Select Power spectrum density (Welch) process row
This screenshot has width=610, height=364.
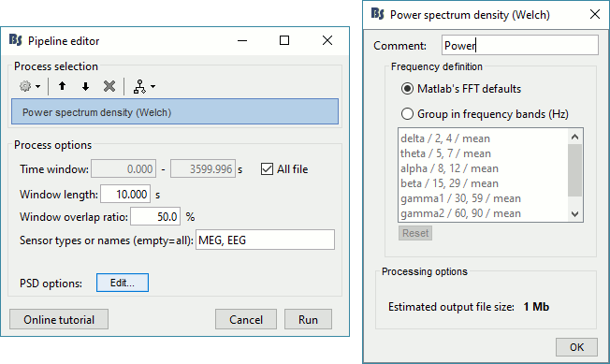coord(175,112)
